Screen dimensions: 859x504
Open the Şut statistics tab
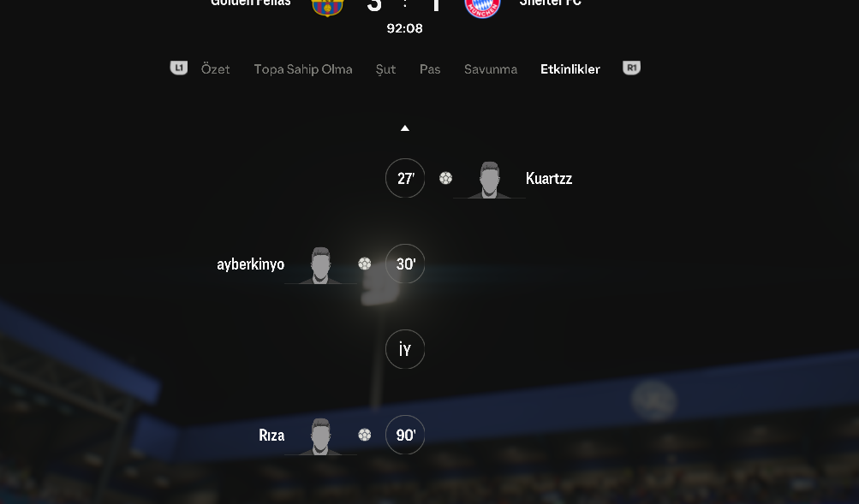pos(385,69)
